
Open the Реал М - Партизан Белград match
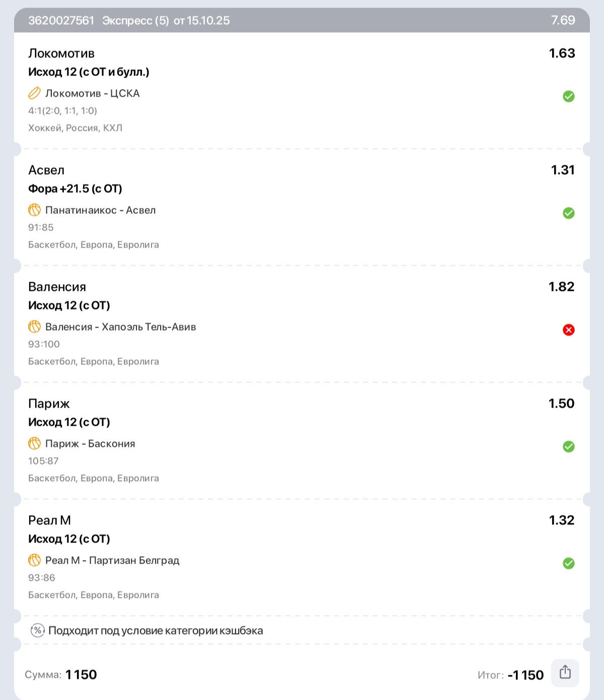(x=112, y=560)
